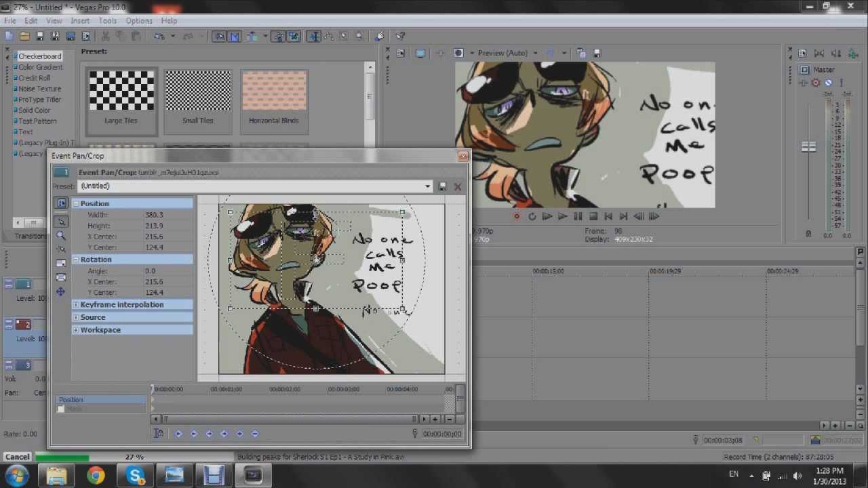Collapse the Rotation section in Pan/Crop
The image size is (868, 488).
coord(76,260)
